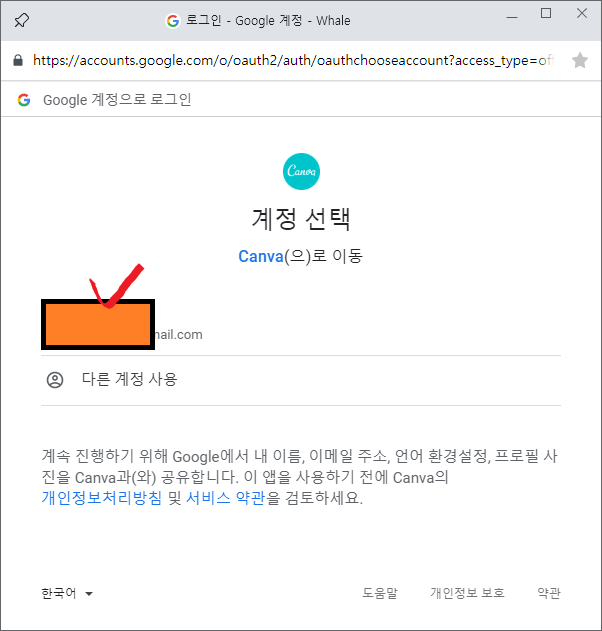
Task: Open the Canva link in the heading
Action: [261, 256]
